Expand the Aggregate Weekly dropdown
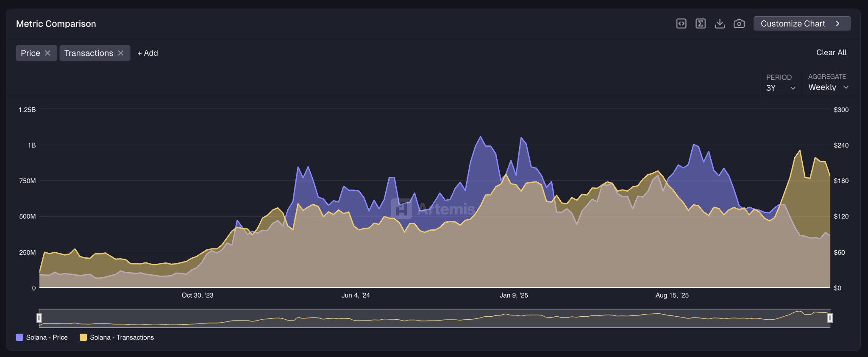Viewport: 868px width, 357px height. click(x=828, y=87)
